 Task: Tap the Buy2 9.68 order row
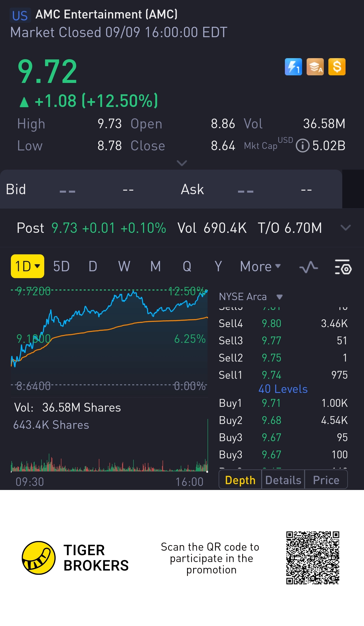[283, 420]
